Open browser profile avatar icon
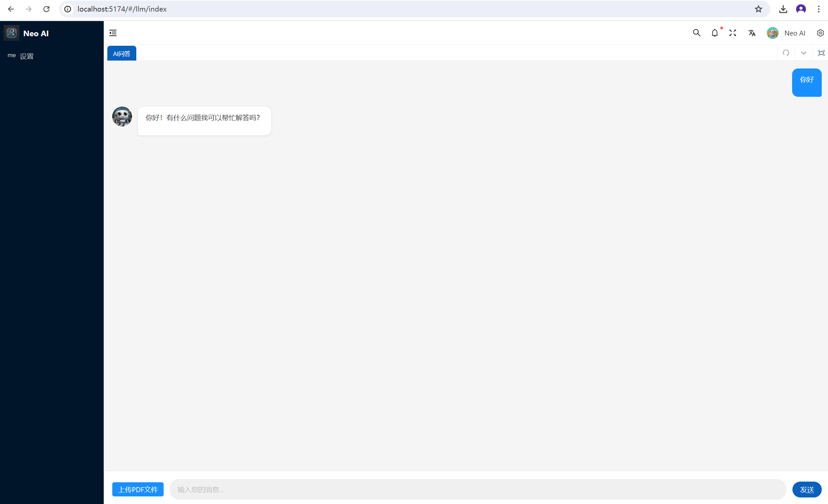This screenshot has height=504, width=828. tap(801, 9)
